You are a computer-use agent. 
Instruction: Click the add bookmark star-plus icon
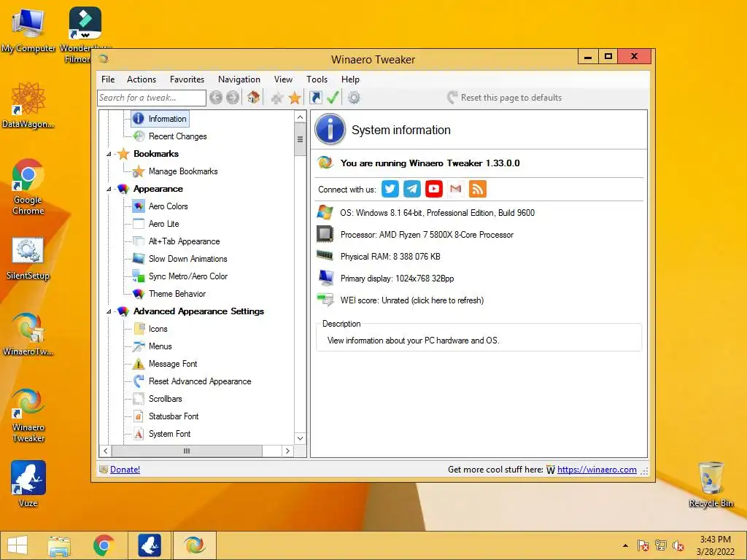pos(276,98)
